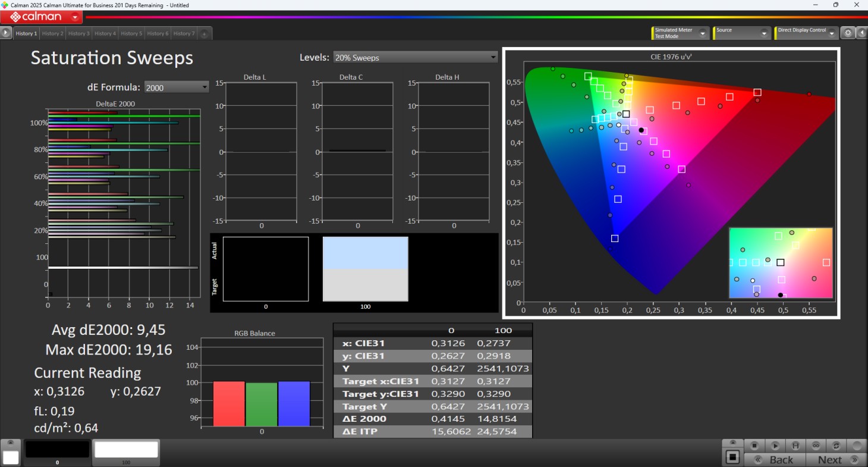Click the read series bracket icon
This screenshot has width=868, height=467.
click(x=795, y=446)
